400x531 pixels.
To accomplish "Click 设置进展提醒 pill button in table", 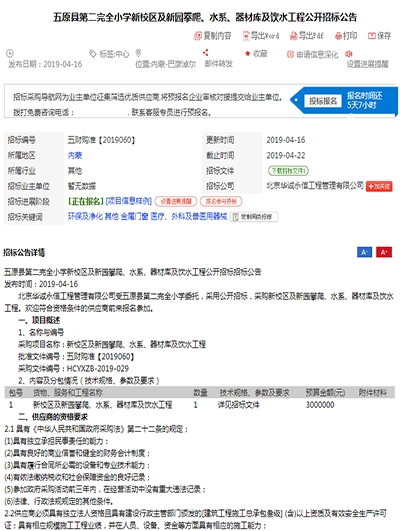I will 176,201.
